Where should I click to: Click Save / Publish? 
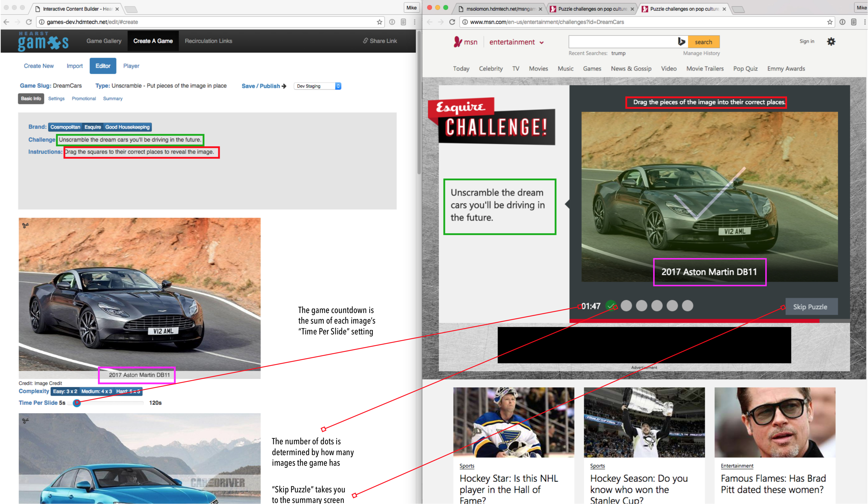(264, 86)
